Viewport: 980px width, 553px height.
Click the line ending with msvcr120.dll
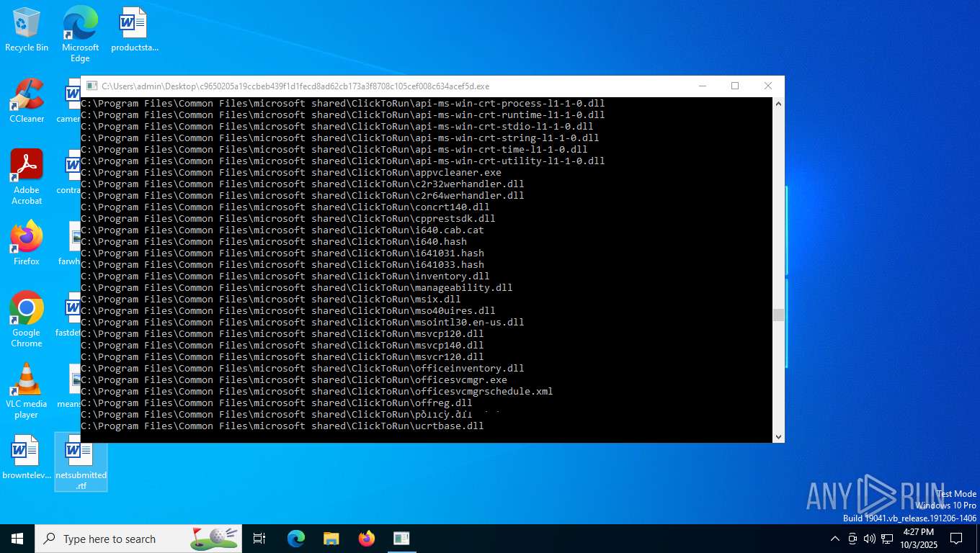[x=282, y=357]
